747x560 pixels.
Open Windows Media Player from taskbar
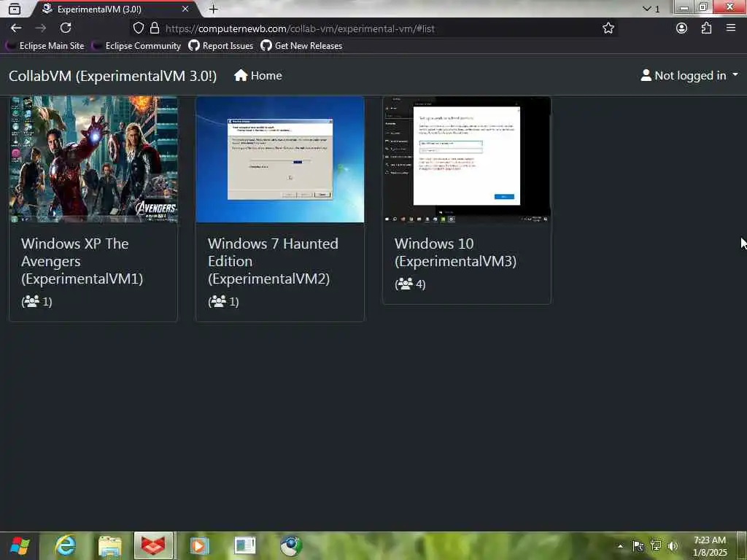(200, 546)
